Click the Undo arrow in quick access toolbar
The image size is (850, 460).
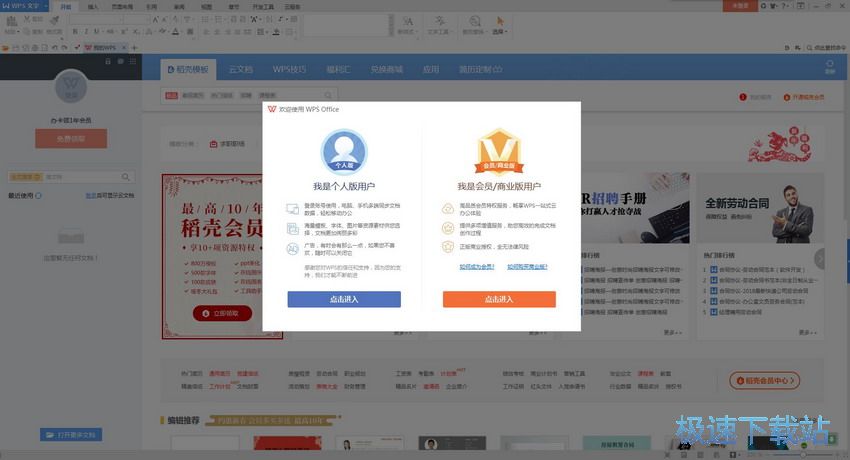click(x=54, y=48)
